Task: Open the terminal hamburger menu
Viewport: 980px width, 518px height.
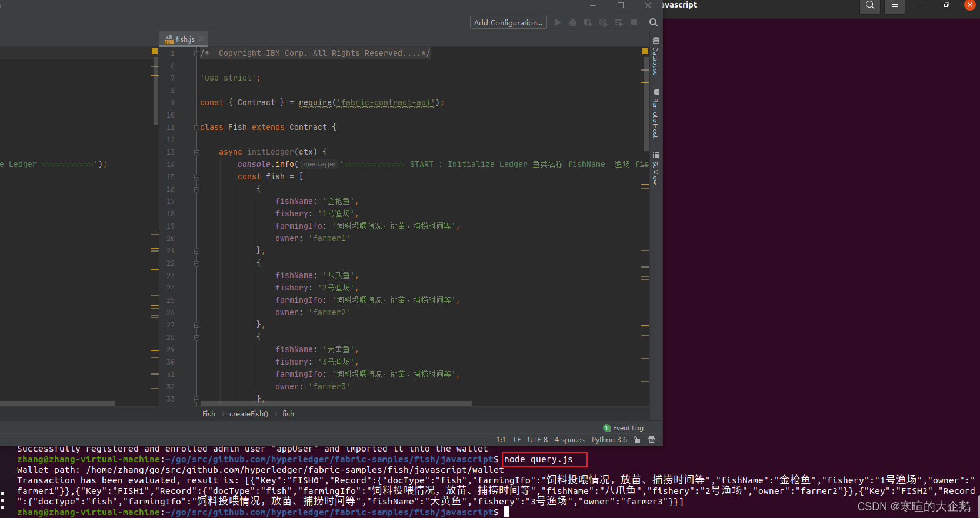Action: 895,5
